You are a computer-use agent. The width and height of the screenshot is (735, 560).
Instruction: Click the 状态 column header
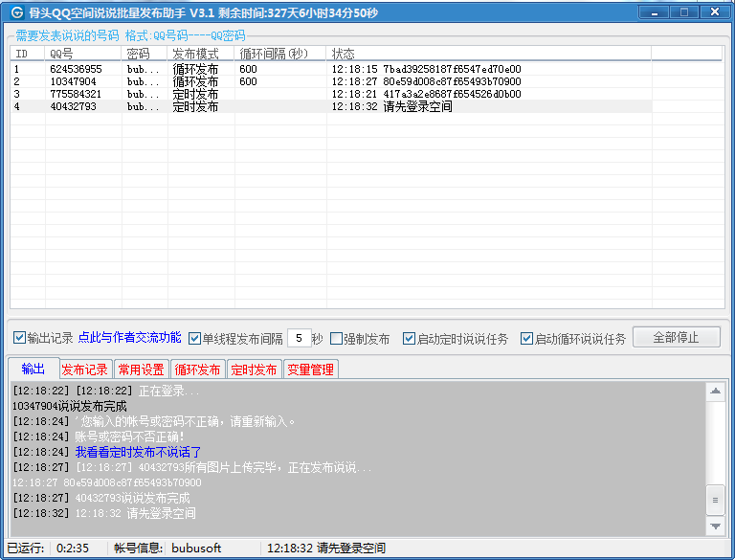(488, 54)
